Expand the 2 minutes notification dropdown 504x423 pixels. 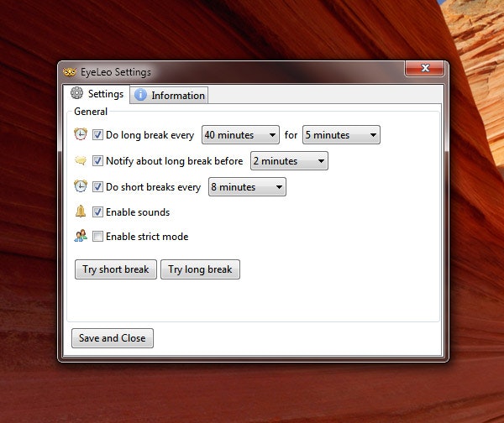pyautogui.click(x=289, y=160)
